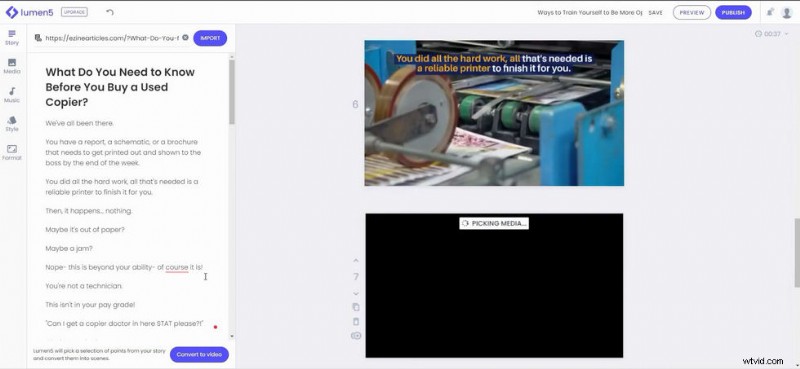This screenshot has height=369, width=800.
Task: Click the article heading 'What Do You Need to Know'
Action: click(x=120, y=87)
